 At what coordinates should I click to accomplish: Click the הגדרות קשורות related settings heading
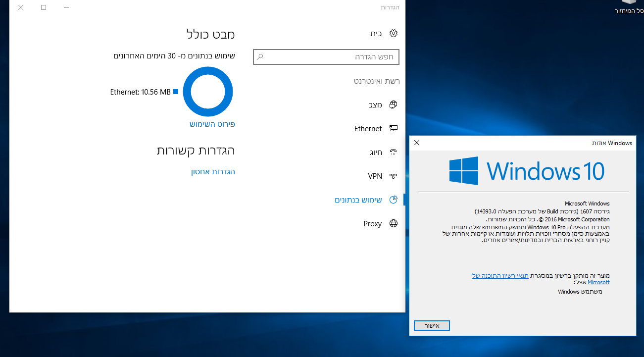click(x=196, y=151)
